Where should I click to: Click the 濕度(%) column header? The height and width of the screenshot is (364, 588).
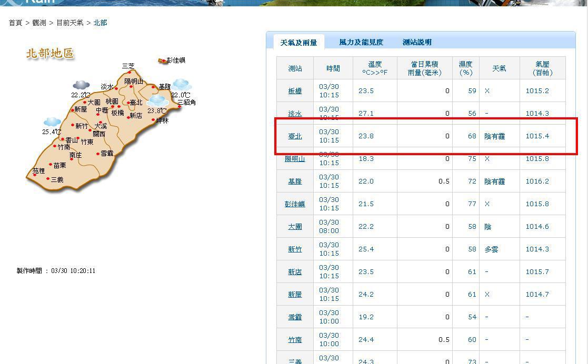pos(466,68)
